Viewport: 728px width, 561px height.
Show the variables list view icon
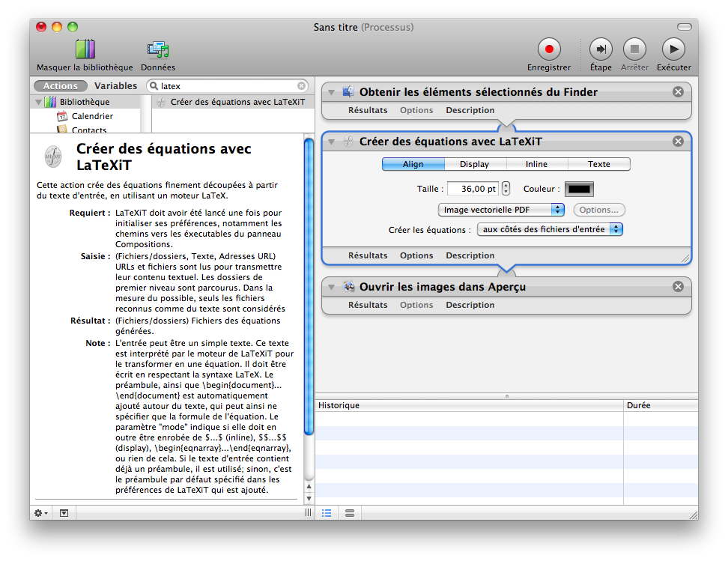pos(350,513)
